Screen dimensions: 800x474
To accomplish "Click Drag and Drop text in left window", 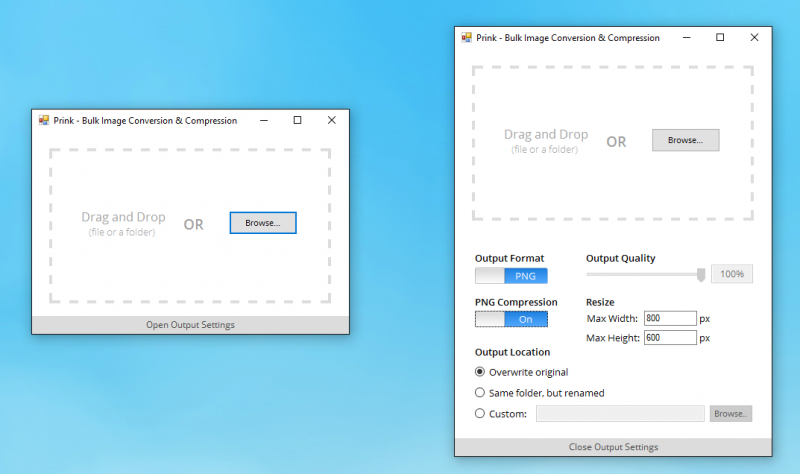I will point(123,217).
